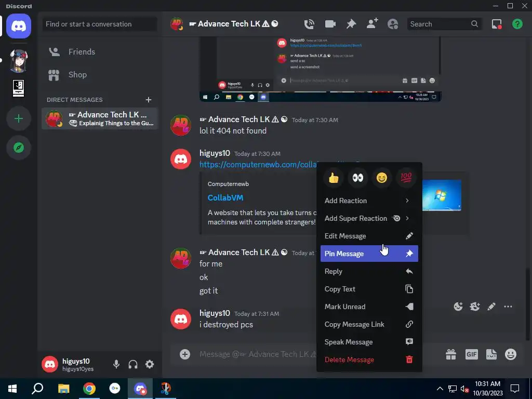532x399 pixels.
Task: Open Discord home direct messages button
Action: pyautogui.click(x=19, y=26)
